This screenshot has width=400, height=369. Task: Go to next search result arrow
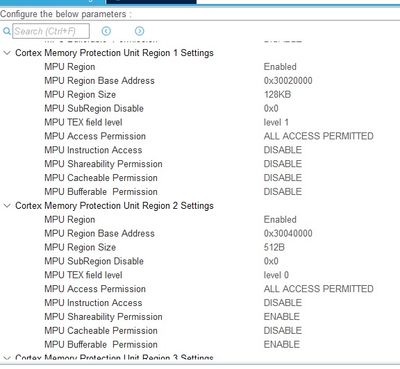(139, 31)
